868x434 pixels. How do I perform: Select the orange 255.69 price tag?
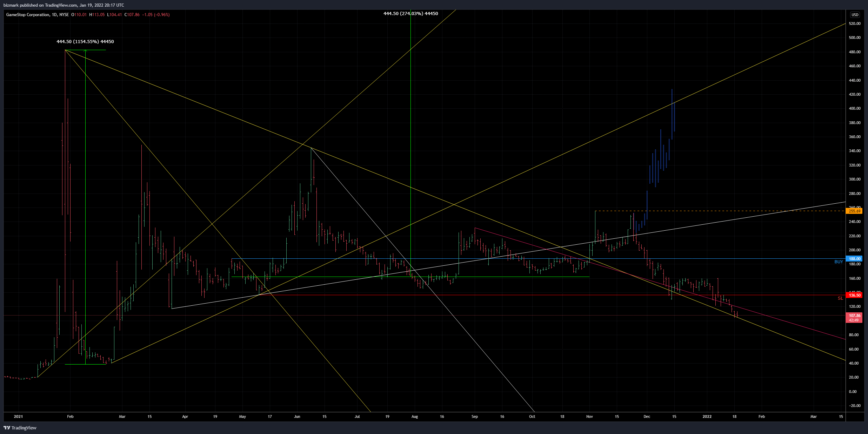coord(854,211)
